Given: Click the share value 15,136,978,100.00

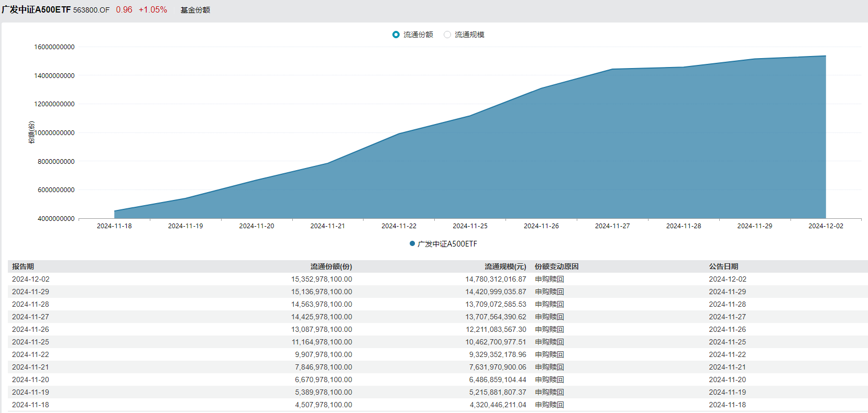Looking at the screenshot, I should pyautogui.click(x=322, y=292).
